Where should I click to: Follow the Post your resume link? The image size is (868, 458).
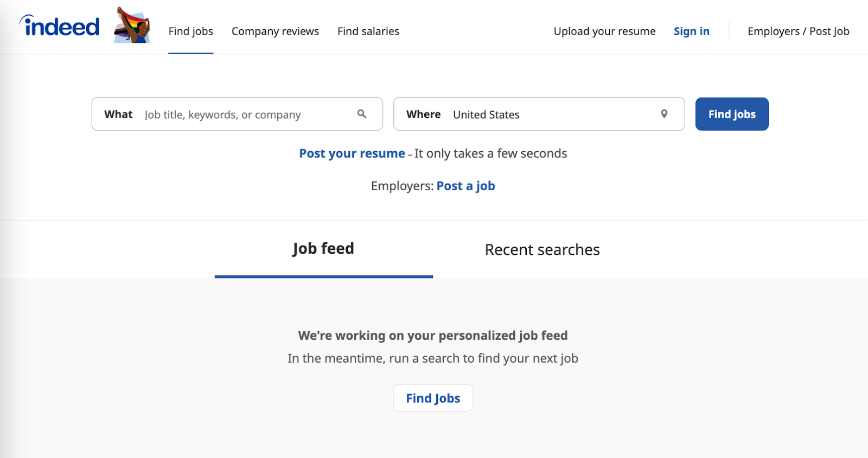coord(352,153)
